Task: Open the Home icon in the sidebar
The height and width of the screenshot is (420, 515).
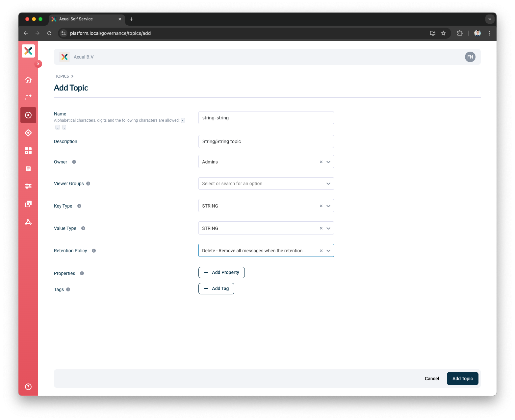Action: (28, 80)
